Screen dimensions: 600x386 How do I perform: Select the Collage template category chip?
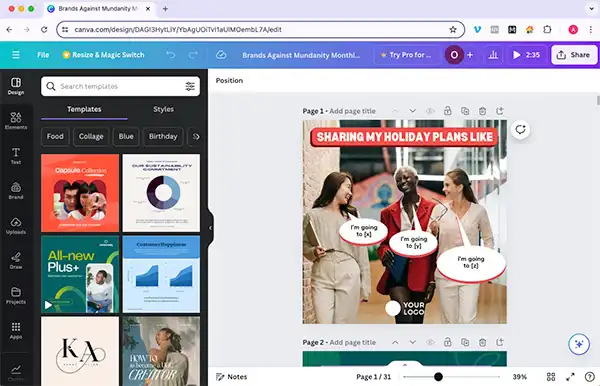click(91, 137)
